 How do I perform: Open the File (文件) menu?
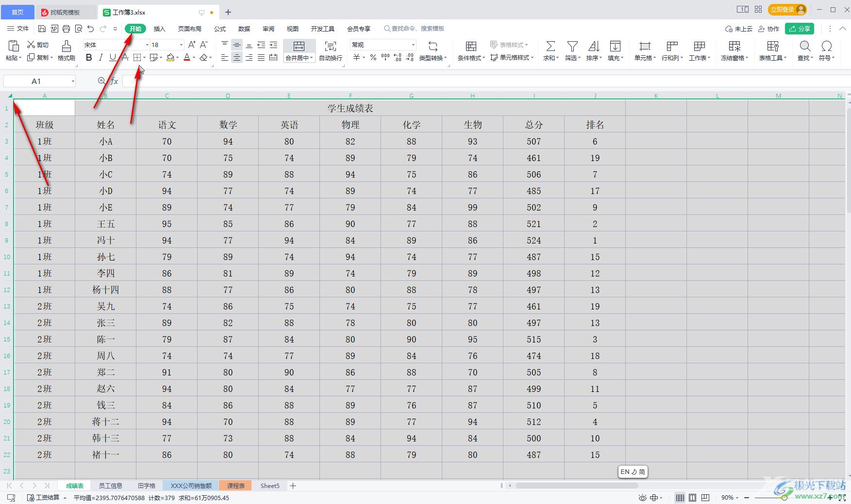coord(18,29)
